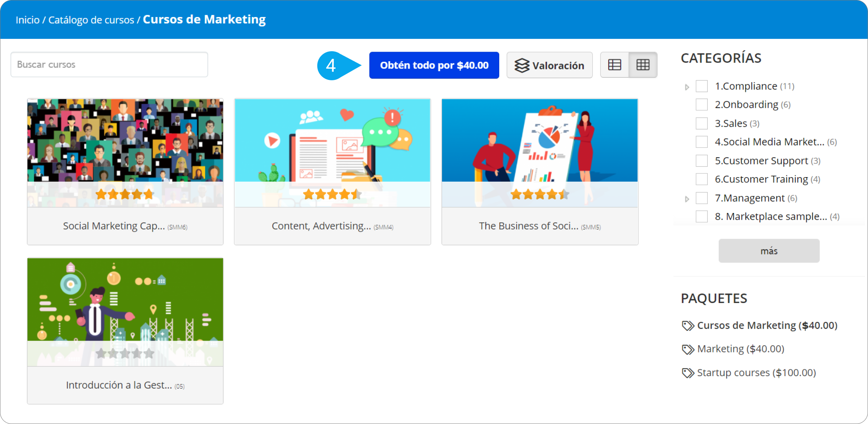Click the más button under categories
The image size is (868, 424).
point(769,251)
